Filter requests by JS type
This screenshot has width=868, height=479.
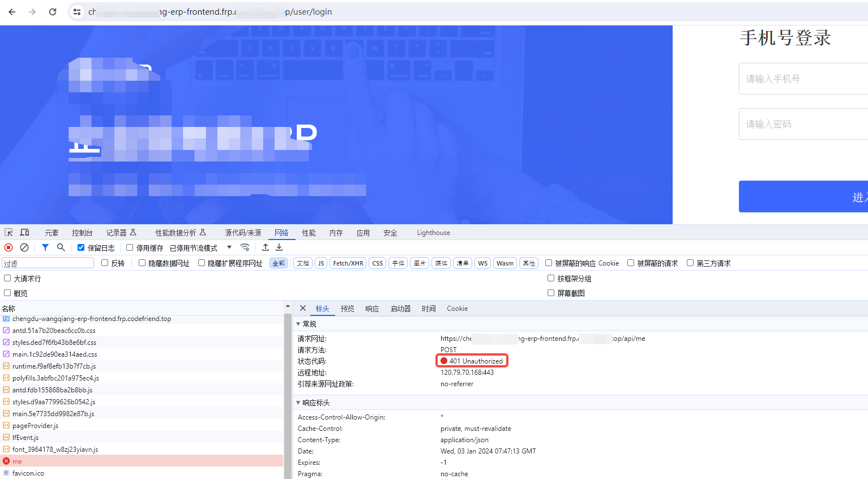[321, 263]
